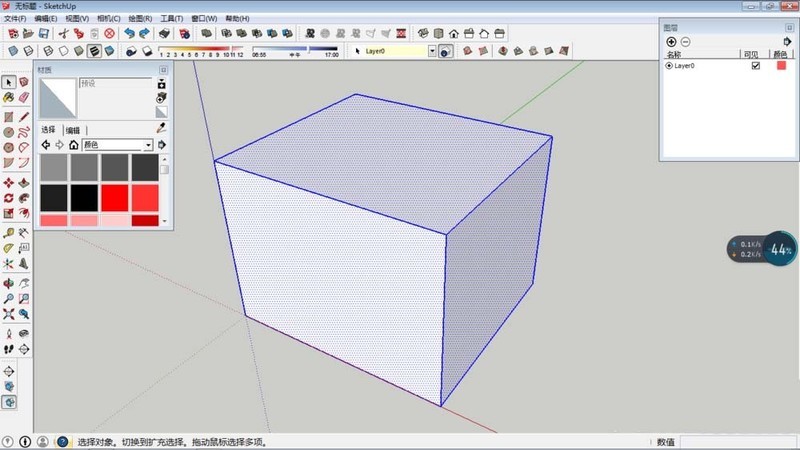Select the Layer0 active radio button
This screenshot has width=800, height=450.
pyautogui.click(x=669, y=65)
